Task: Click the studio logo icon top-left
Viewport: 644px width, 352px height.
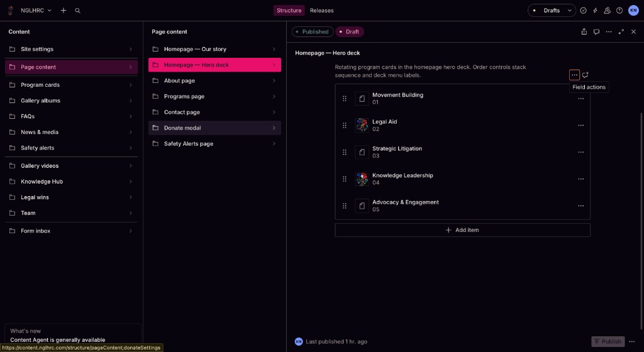Action: (x=10, y=11)
